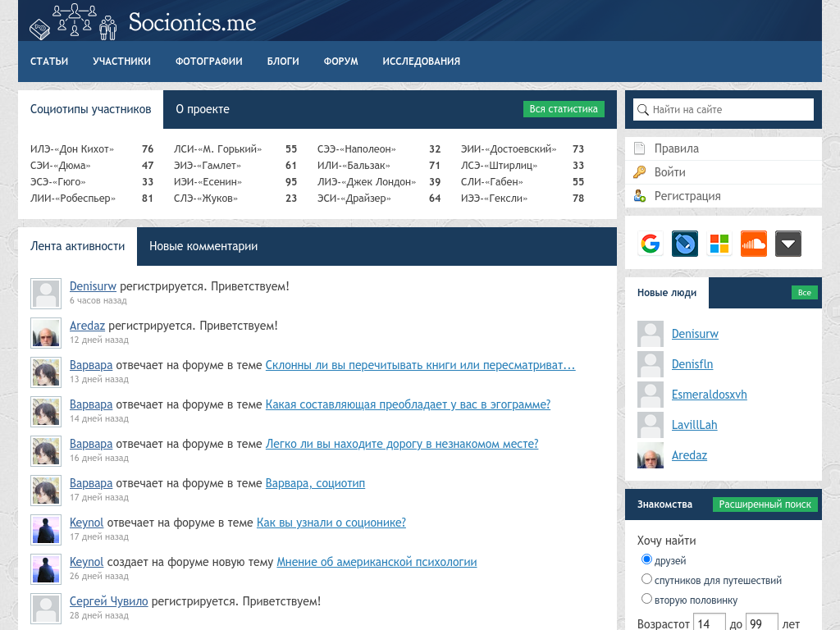Image resolution: width=840 pixels, height=630 pixels.
Task: Expand more login providers with dark arrow
Action: click(x=788, y=244)
